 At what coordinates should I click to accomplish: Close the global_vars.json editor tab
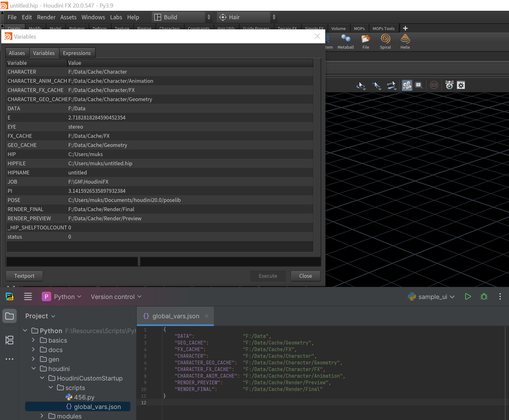pyautogui.click(x=207, y=316)
